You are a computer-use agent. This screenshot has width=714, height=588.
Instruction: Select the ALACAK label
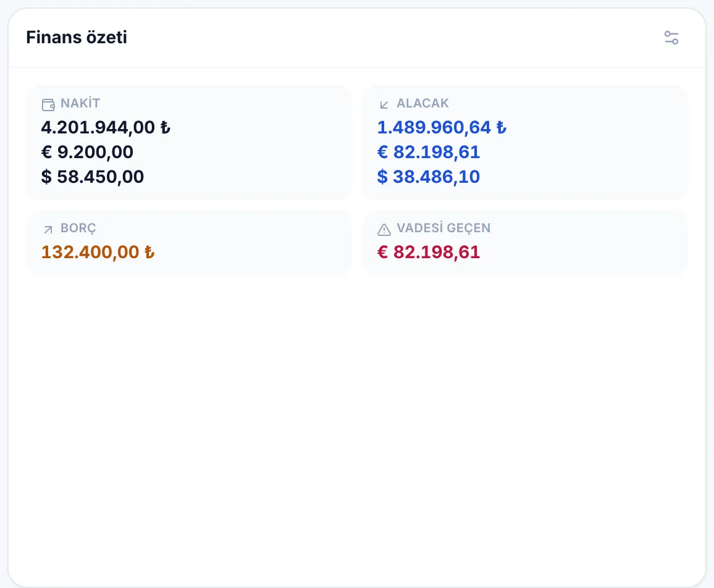(x=422, y=103)
